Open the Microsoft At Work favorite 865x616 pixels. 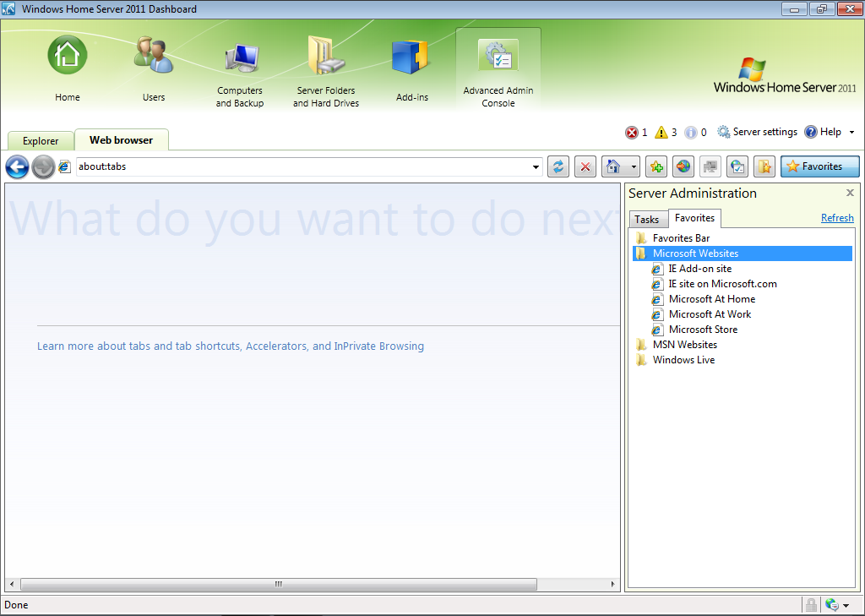point(702,314)
